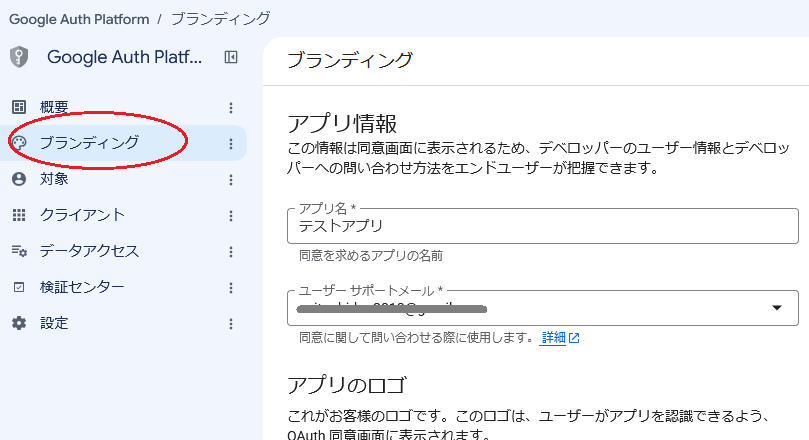Click the アプリ名 input field
The height and width of the screenshot is (440, 809).
[543, 226]
